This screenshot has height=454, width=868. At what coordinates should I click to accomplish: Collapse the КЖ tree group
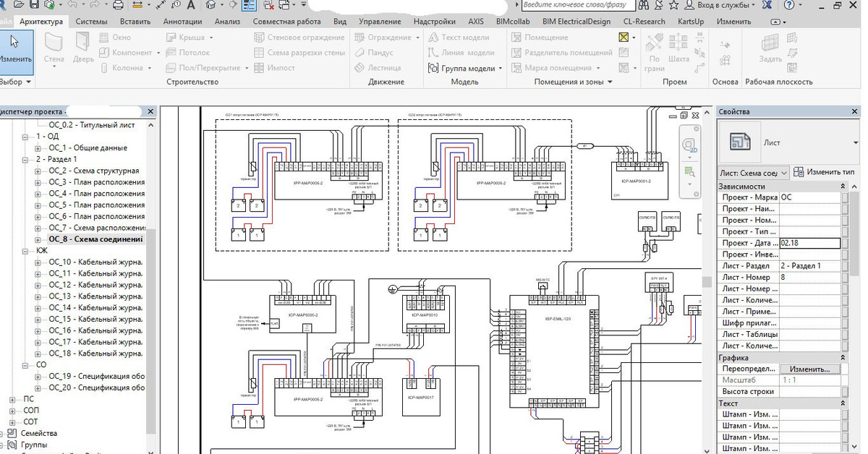coord(26,251)
